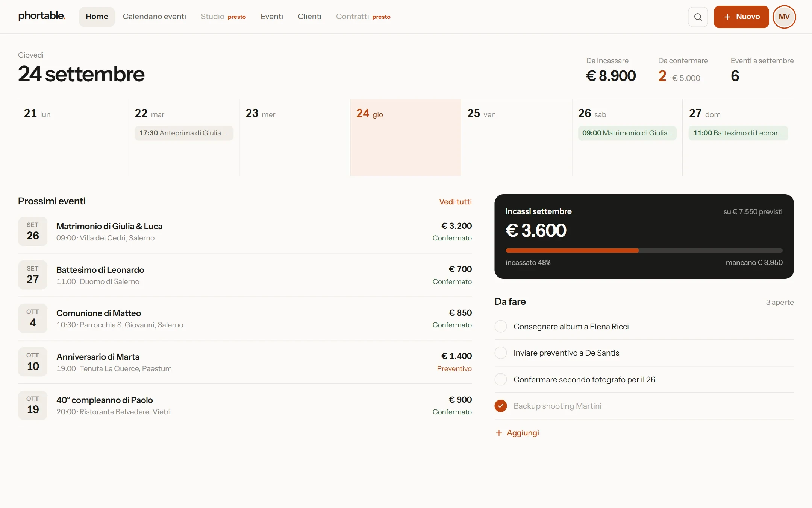
Task: Open the Battesimo di Leonardo event row
Action: pyautogui.click(x=245, y=275)
